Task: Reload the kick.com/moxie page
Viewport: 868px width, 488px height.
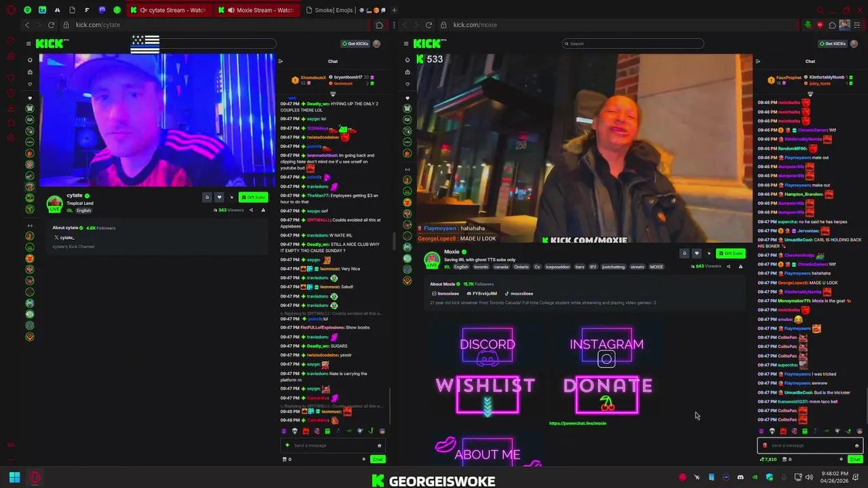Action: [429, 25]
